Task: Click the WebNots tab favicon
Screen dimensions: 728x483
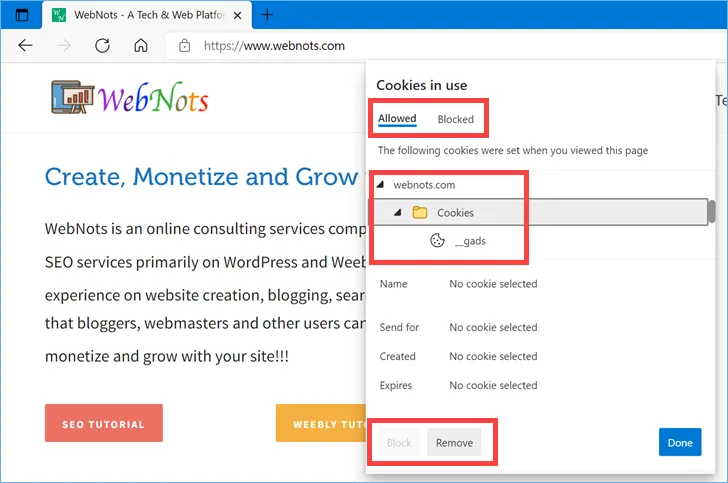Action: tap(58, 15)
